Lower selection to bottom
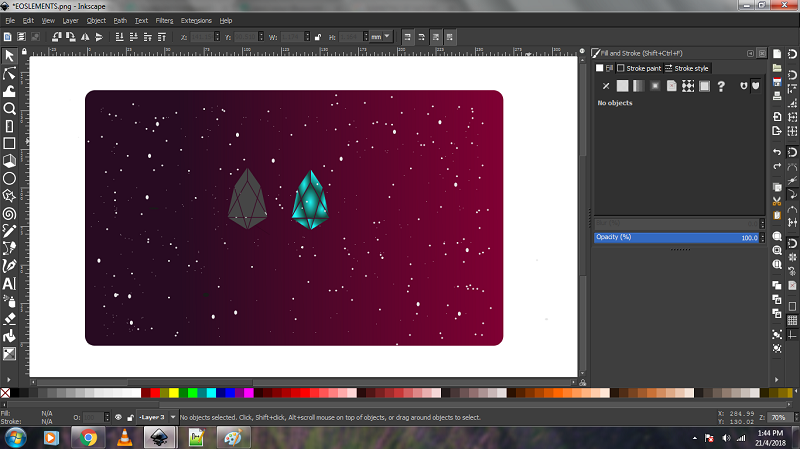Screen dimensions: 800x449 point(119,37)
